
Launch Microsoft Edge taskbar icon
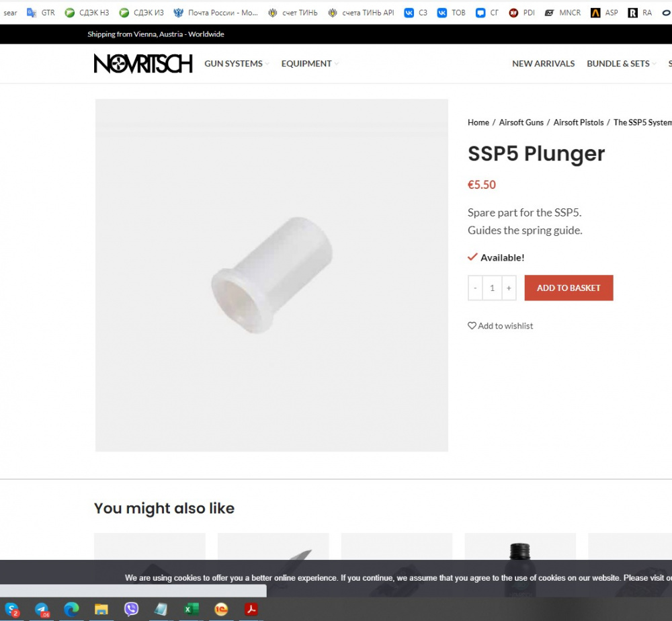(72, 609)
